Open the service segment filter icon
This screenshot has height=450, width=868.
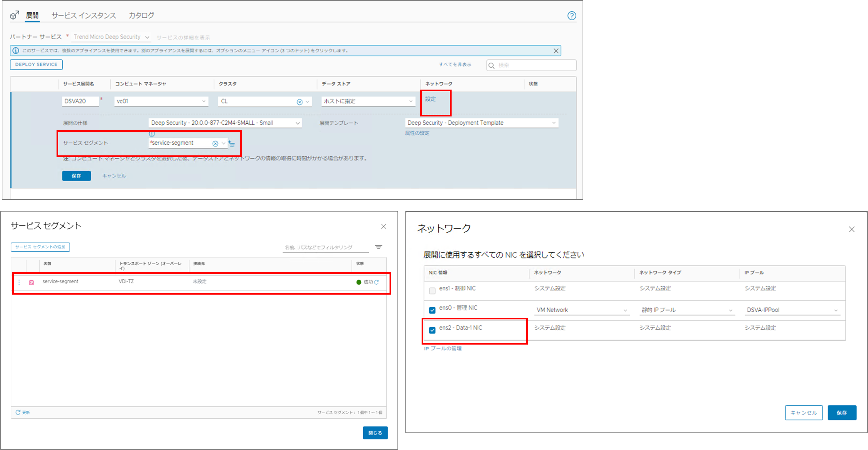[379, 247]
